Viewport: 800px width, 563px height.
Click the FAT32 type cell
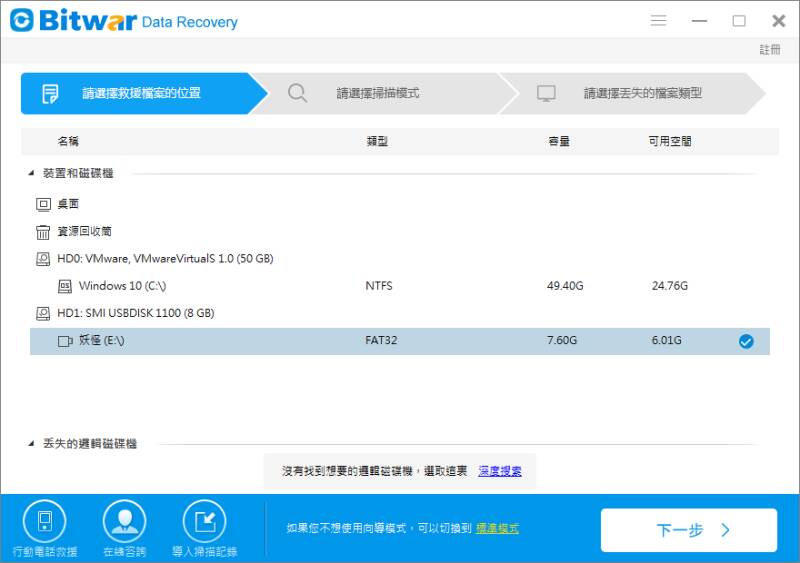[381, 340]
